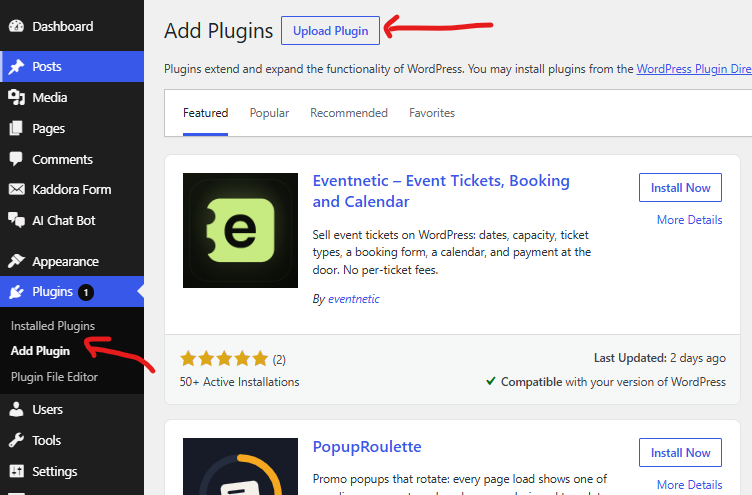Viewport: 752px width, 495px height.
Task: Click the compatibility green checkmark icon
Action: (x=491, y=381)
